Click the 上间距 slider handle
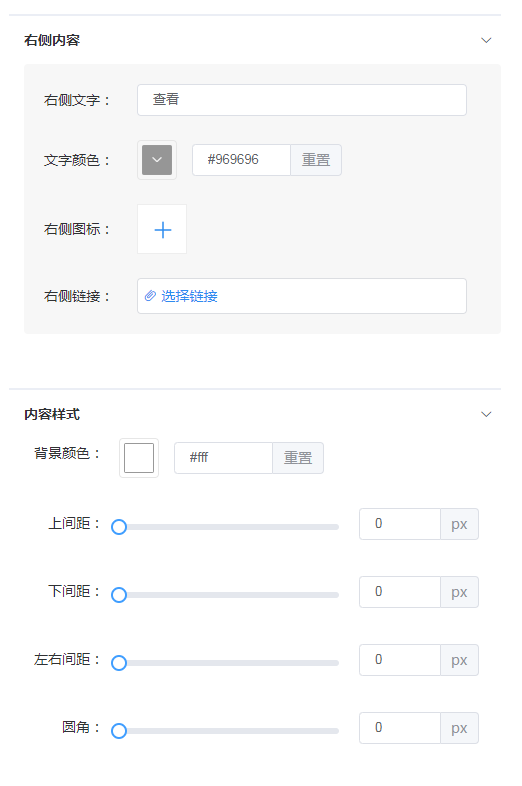The width and height of the screenshot is (522, 786). [119, 527]
